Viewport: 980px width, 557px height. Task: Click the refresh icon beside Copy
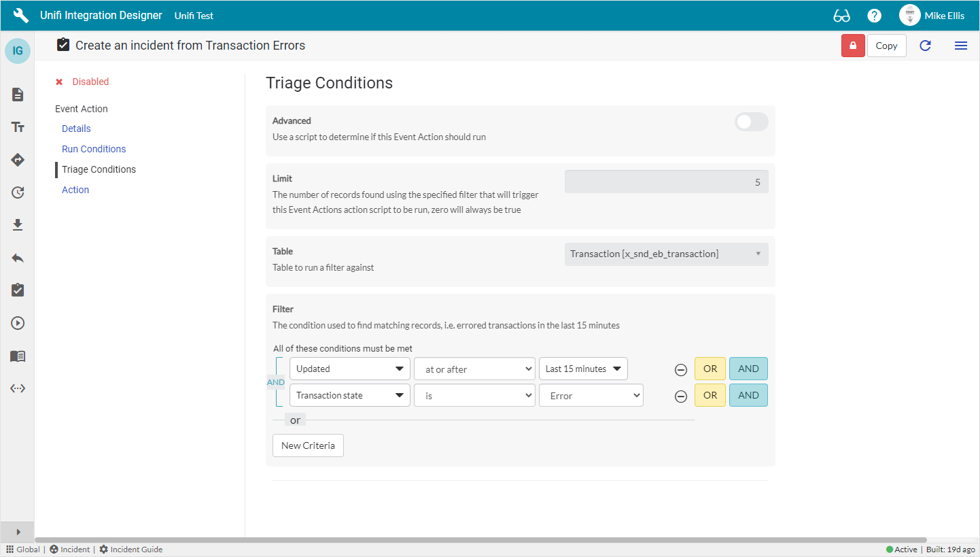[x=925, y=46]
